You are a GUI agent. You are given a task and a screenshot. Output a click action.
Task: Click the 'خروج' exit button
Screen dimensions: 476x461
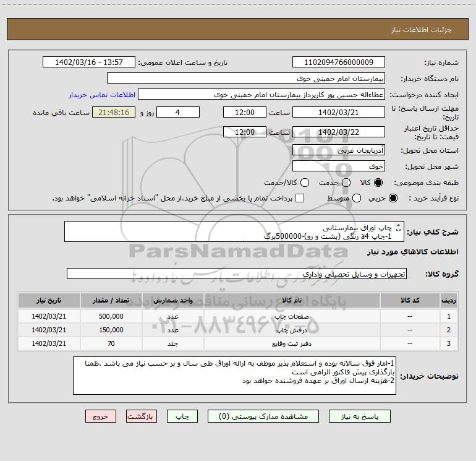point(101,416)
